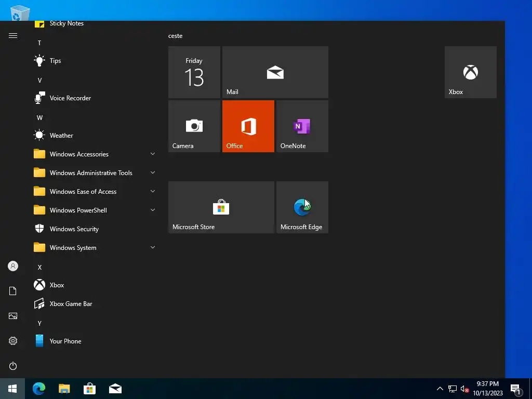Open Documents from the Start sidebar
This screenshot has height=399, width=532.
13,291
